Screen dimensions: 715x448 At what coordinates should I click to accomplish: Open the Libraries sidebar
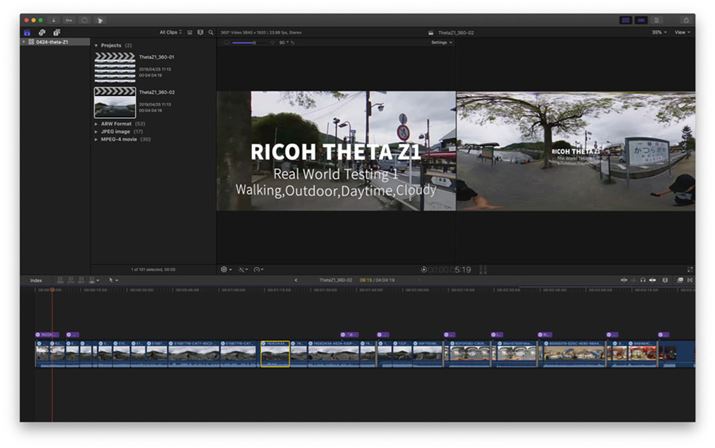pyautogui.click(x=27, y=32)
